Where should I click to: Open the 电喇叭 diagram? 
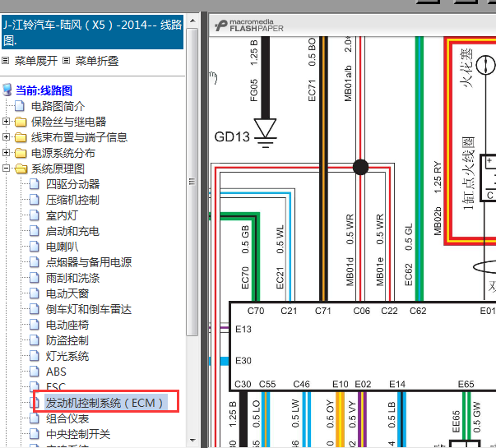[62, 247]
